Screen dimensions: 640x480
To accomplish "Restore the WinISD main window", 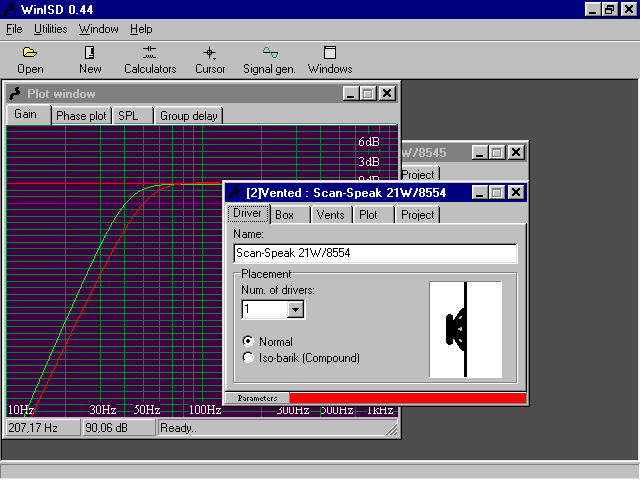I will point(609,9).
